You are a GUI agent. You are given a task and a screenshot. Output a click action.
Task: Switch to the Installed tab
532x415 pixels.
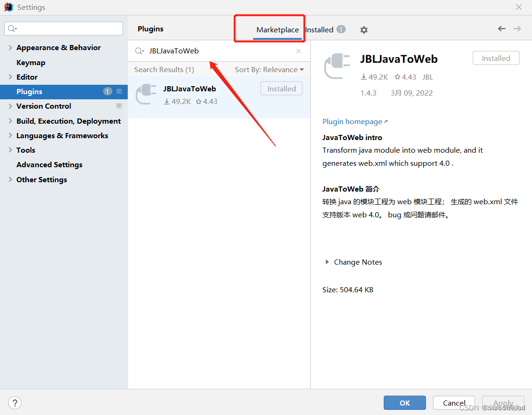click(x=319, y=30)
